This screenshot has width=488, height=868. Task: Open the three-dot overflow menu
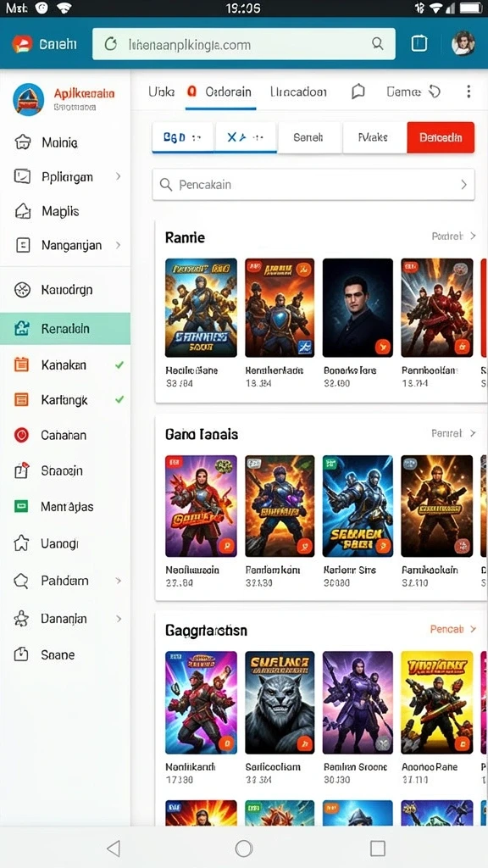469,92
